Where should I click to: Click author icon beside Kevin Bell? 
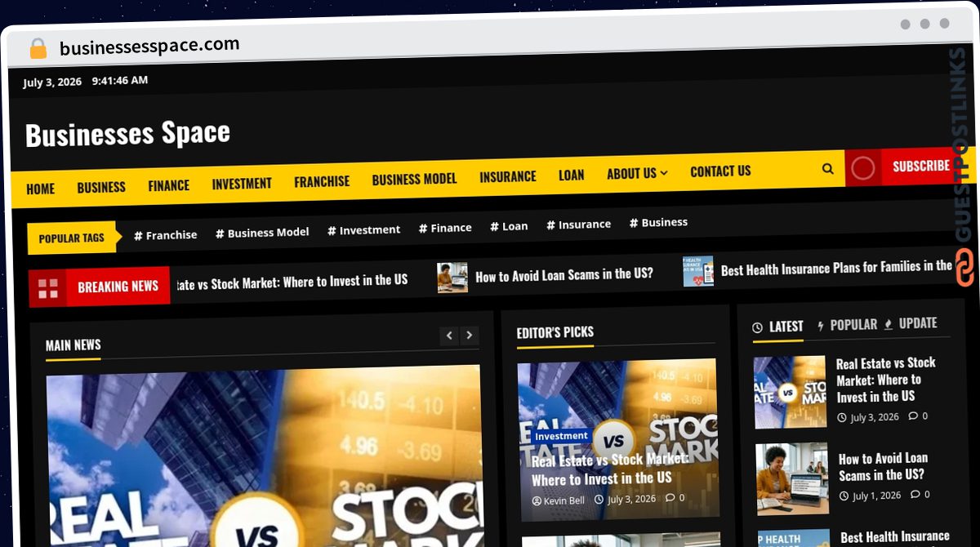point(537,500)
